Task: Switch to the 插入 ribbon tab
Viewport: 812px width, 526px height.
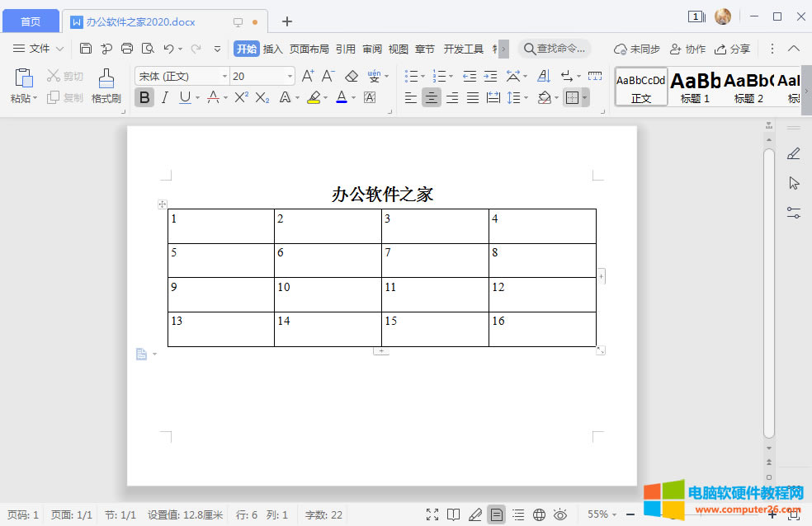Action: [272, 49]
